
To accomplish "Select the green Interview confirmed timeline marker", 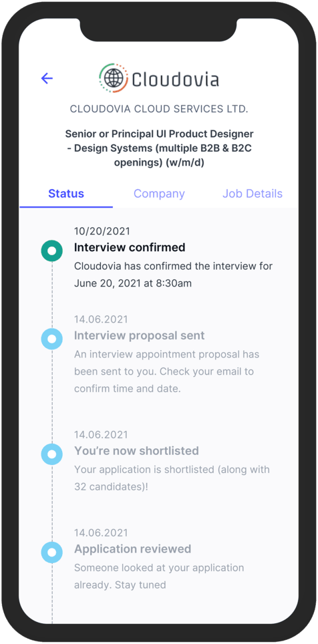I will click(51, 251).
